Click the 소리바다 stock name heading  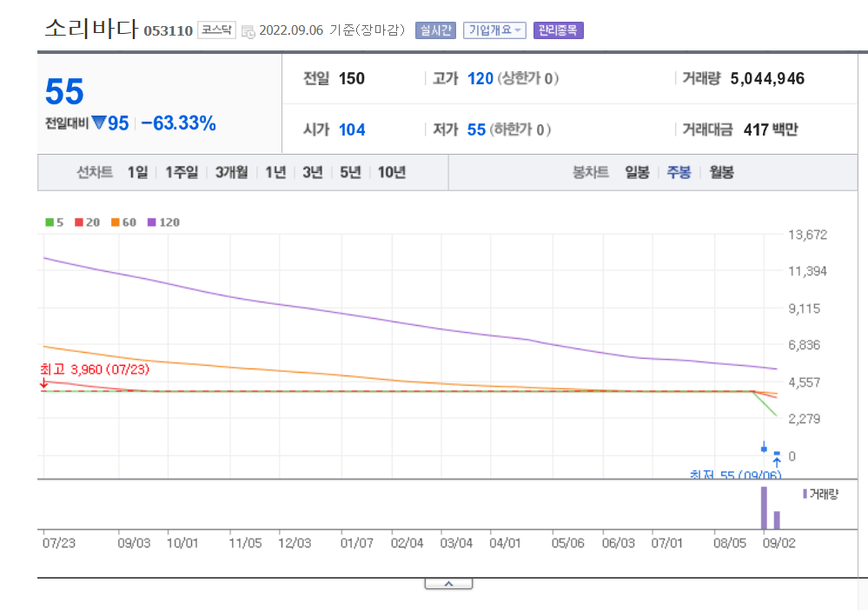tap(90, 28)
